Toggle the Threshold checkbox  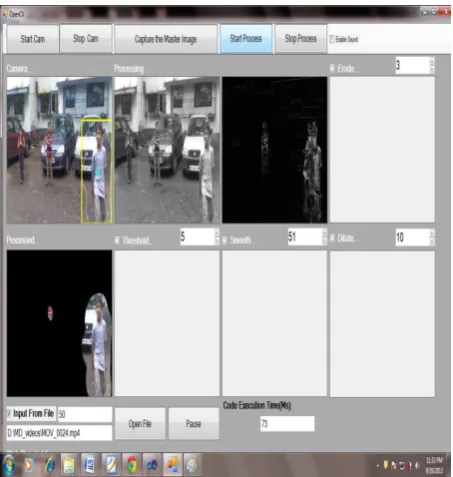pos(117,240)
